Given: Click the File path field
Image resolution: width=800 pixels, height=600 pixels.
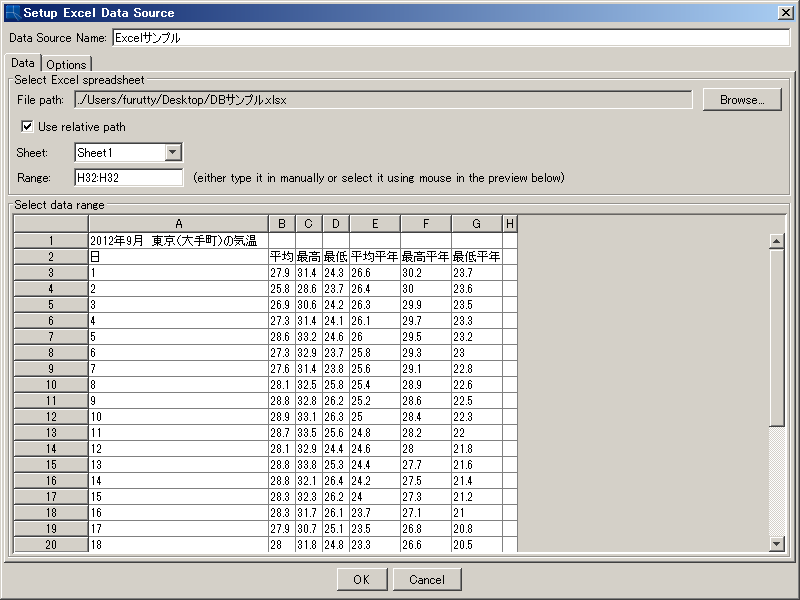Looking at the screenshot, I should coord(383,99).
